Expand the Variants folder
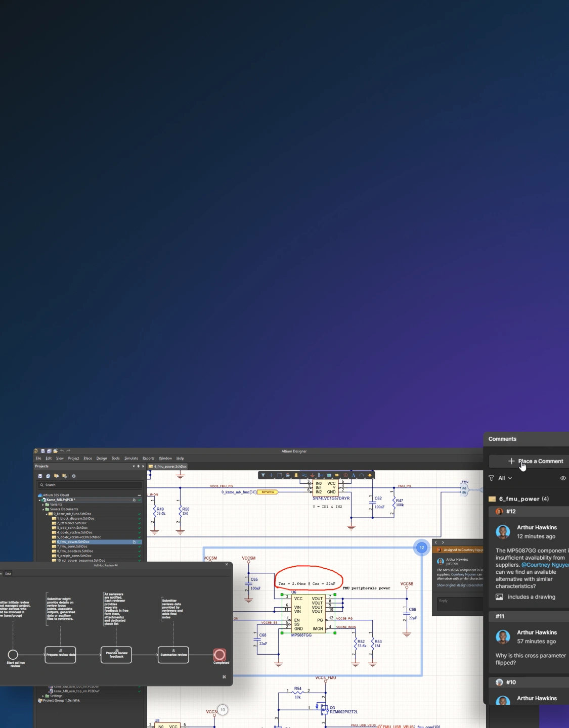Viewport: 569px width, 728px height. point(43,505)
